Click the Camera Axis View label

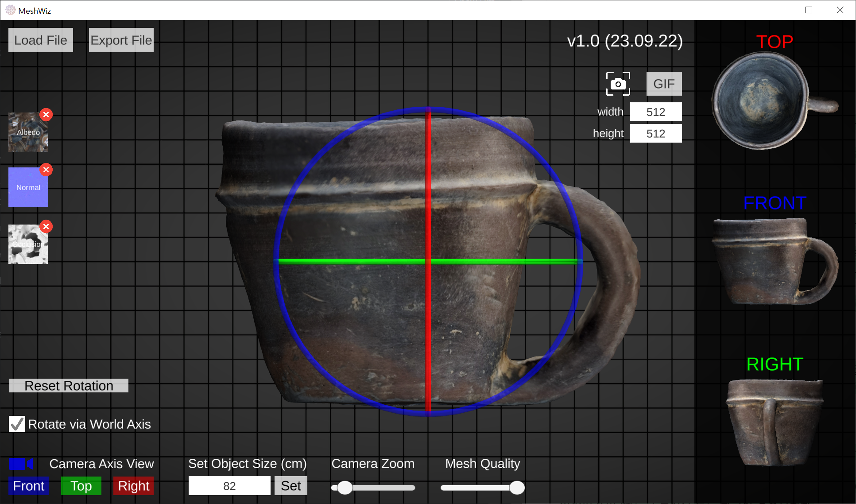[x=101, y=464]
